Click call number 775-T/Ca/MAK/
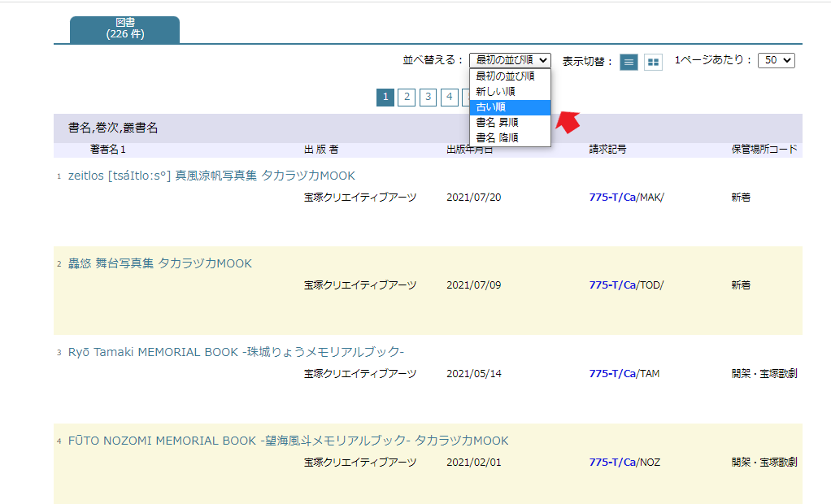The height and width of the screenshot is (504, 831). [x=626, y=198]
